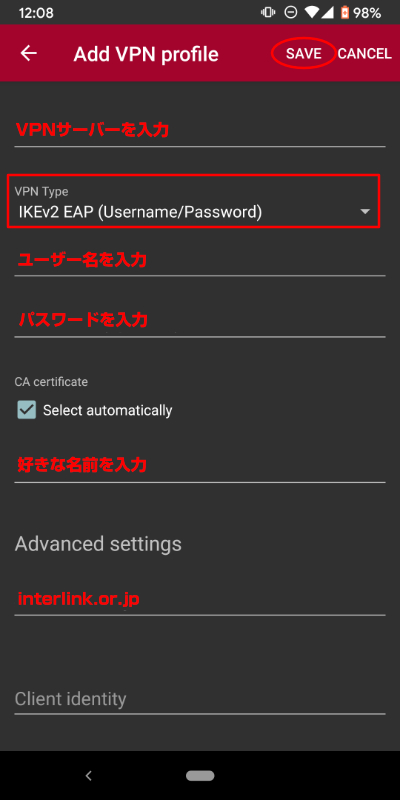Viewport: 400px width, 800px height.
Task: Tap the Advanced settings section header
Action: tap(98, 544)
